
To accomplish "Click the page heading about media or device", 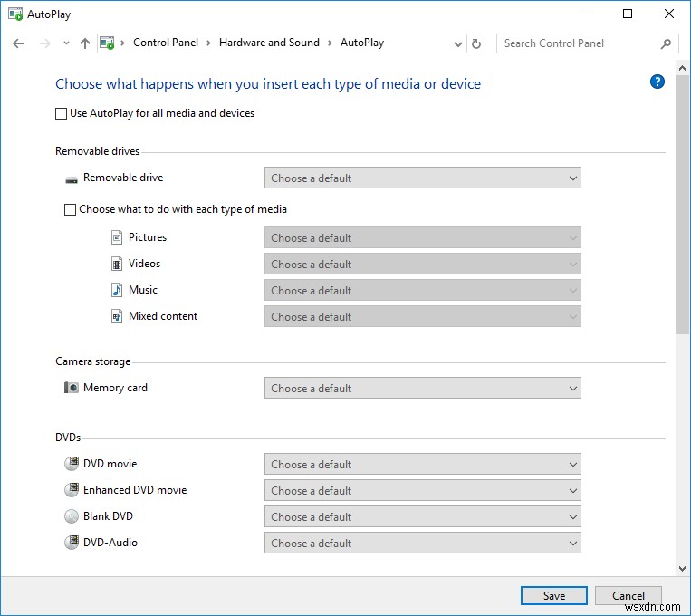I will pos(268,83).
